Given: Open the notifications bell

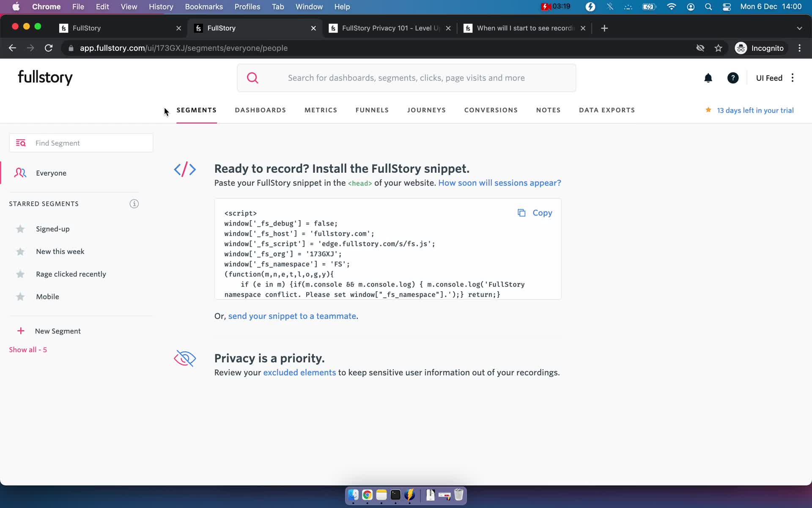Looking at the screenshot, I should pyautogui.click(x=708, y=78).
